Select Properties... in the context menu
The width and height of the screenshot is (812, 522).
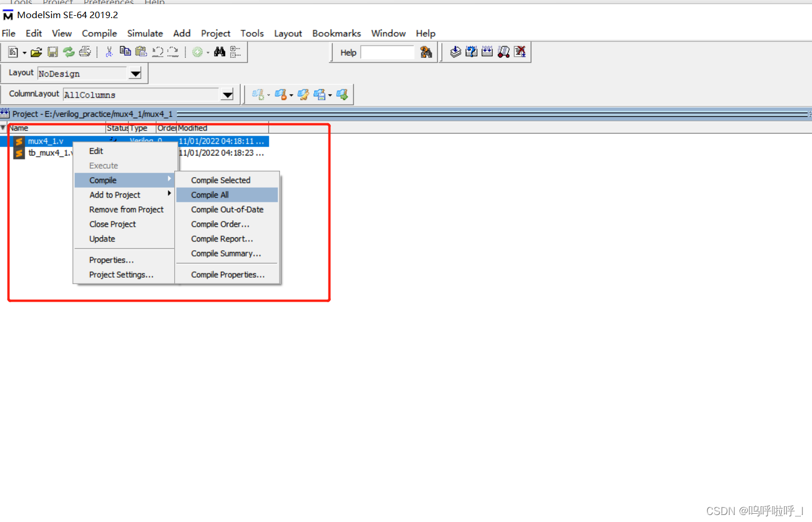point(124,260)
